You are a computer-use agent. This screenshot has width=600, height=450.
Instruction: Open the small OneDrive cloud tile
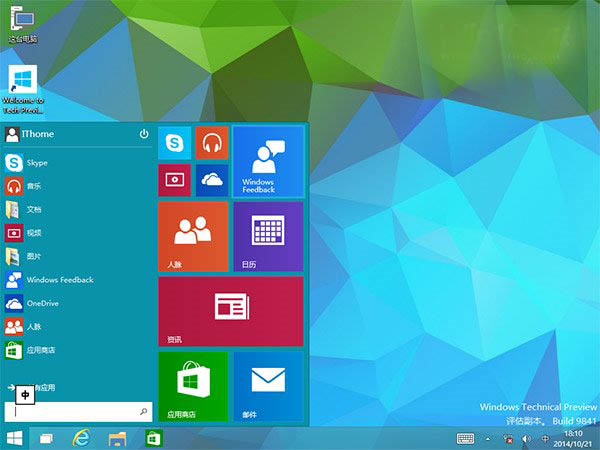tap(211, 180)
